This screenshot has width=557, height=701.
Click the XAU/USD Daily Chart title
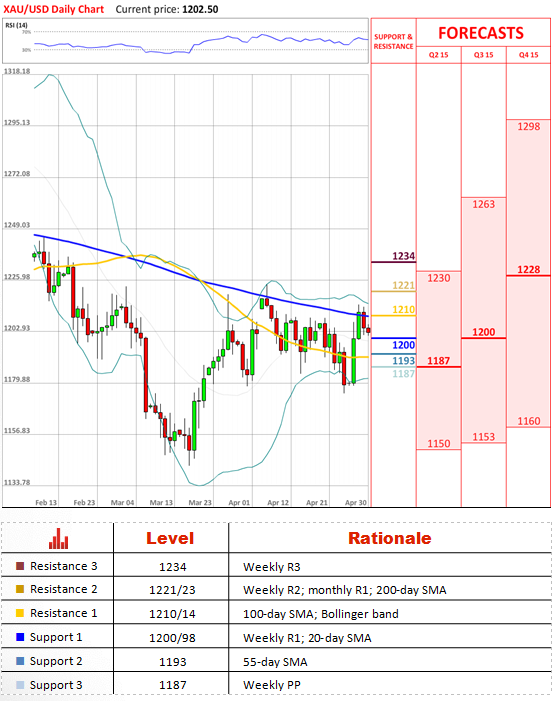click(x=54, y=9)
